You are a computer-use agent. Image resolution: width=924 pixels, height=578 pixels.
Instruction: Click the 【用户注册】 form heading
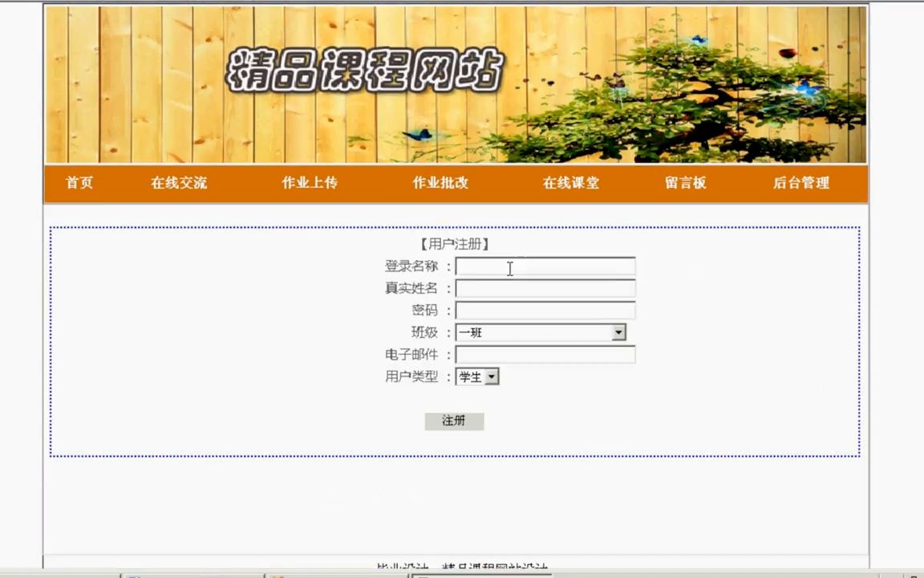click(454, 244)
